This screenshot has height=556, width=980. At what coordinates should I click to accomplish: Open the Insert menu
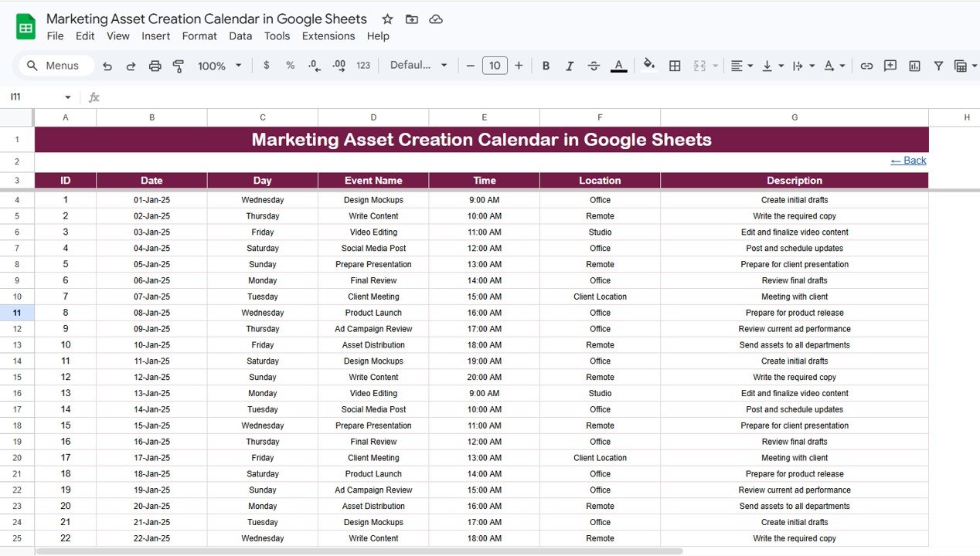(156, 36)
